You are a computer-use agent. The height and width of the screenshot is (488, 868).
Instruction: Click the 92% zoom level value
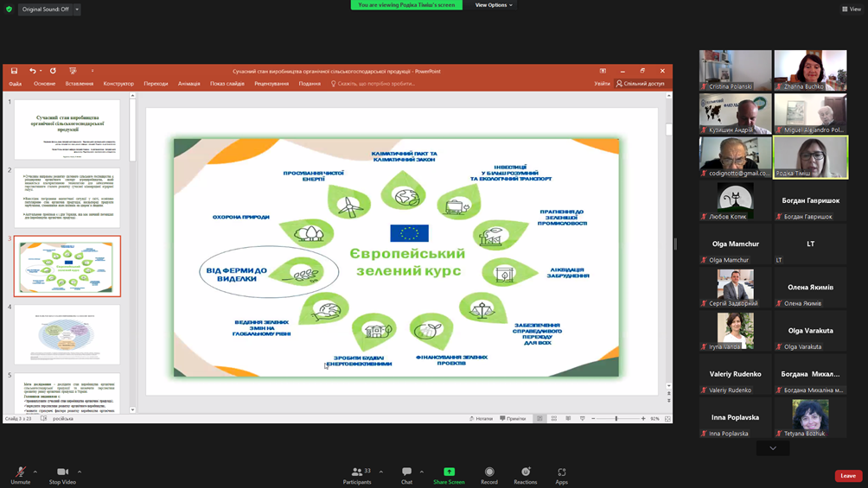pyautogui.click(x=654, y=419)
